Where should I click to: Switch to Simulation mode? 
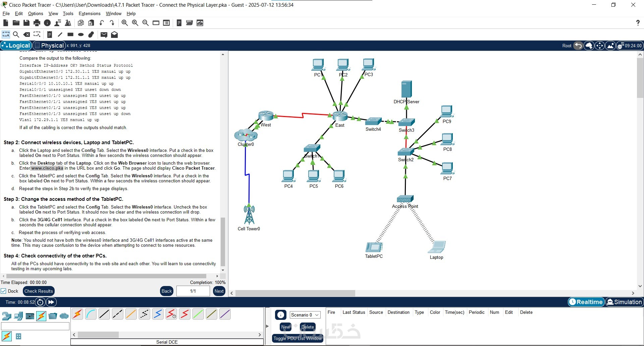[624, 302]
